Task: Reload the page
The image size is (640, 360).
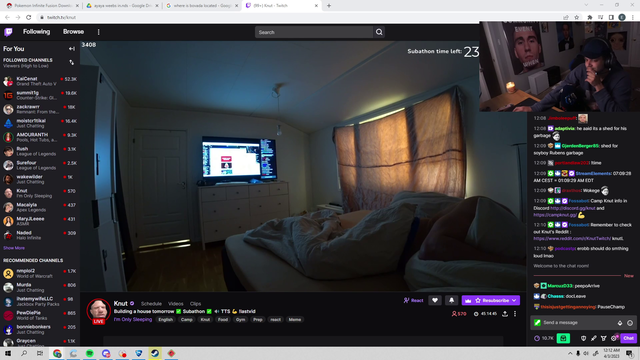Action: point(29,18)
